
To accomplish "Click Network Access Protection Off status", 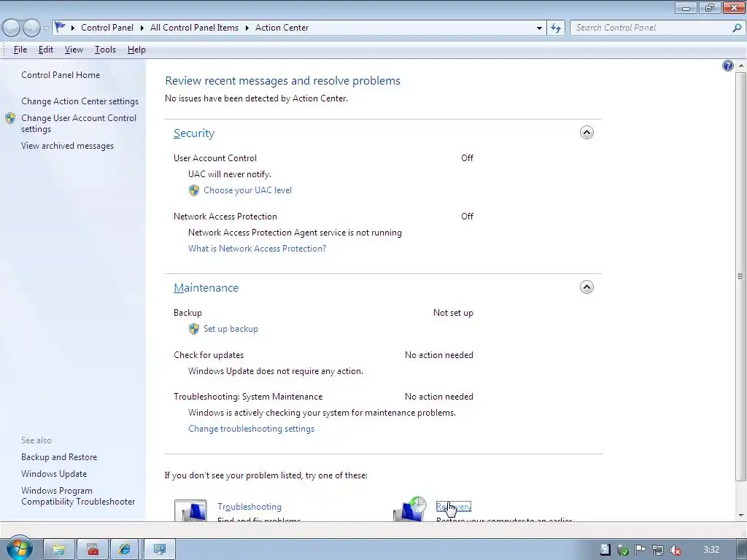I will click(467, 216).
